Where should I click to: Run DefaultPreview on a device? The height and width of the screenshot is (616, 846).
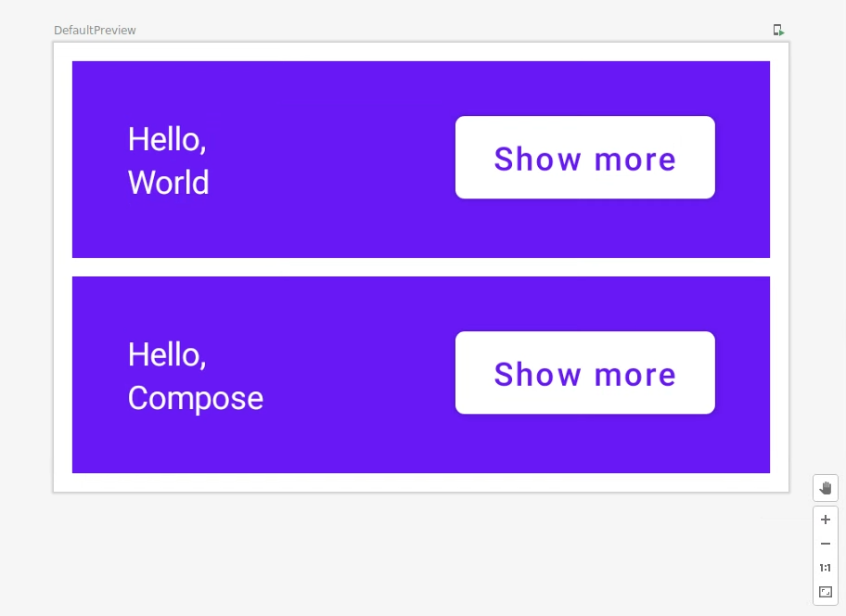click(778, 30)
